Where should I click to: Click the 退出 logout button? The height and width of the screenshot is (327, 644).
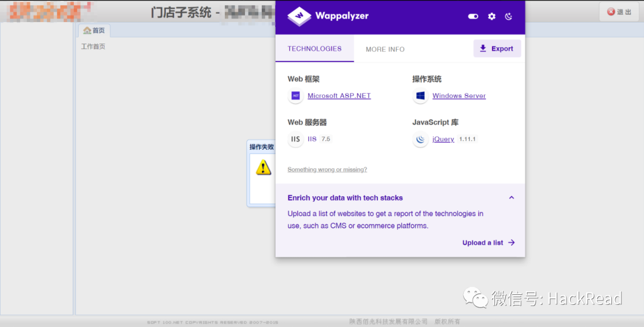pyautogui.click(x=619, y=12)
